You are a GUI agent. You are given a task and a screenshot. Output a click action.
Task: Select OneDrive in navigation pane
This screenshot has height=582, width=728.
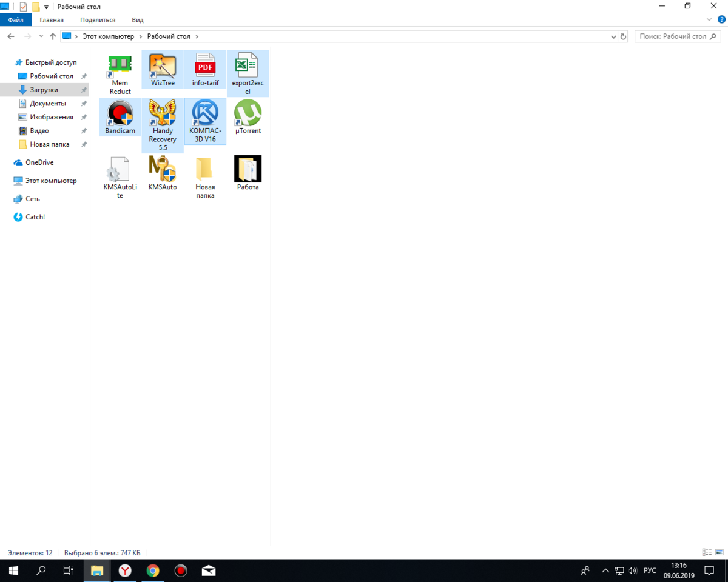[x=39, y=162]
